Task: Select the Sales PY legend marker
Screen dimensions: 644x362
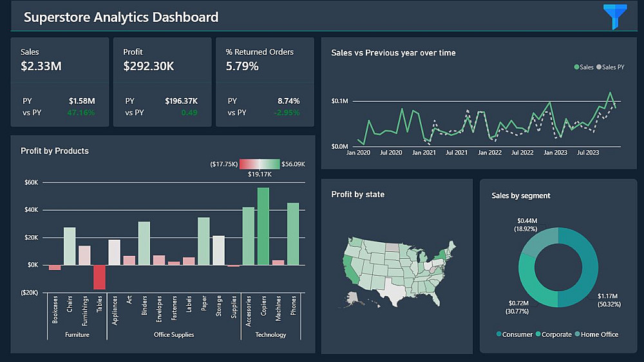Action: [599, 67]
